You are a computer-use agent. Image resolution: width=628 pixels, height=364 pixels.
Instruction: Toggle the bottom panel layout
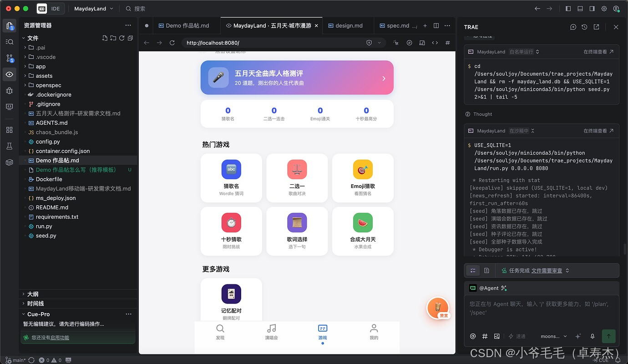[580, 9]
